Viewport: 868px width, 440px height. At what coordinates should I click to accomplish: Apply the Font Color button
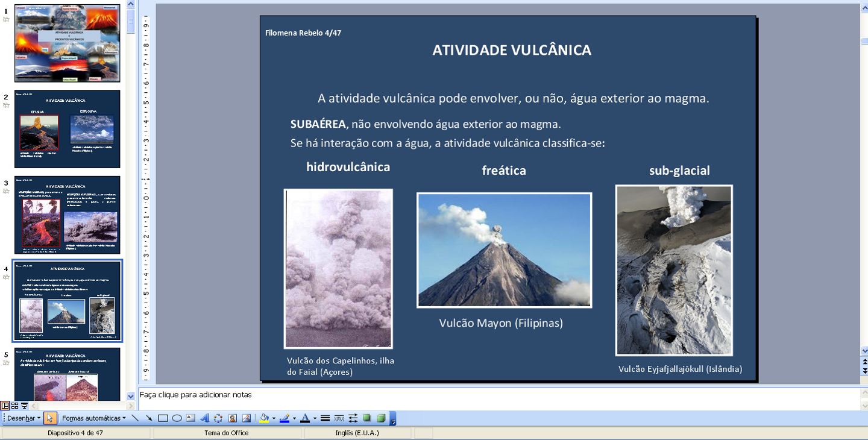click(x=305, y=418)
